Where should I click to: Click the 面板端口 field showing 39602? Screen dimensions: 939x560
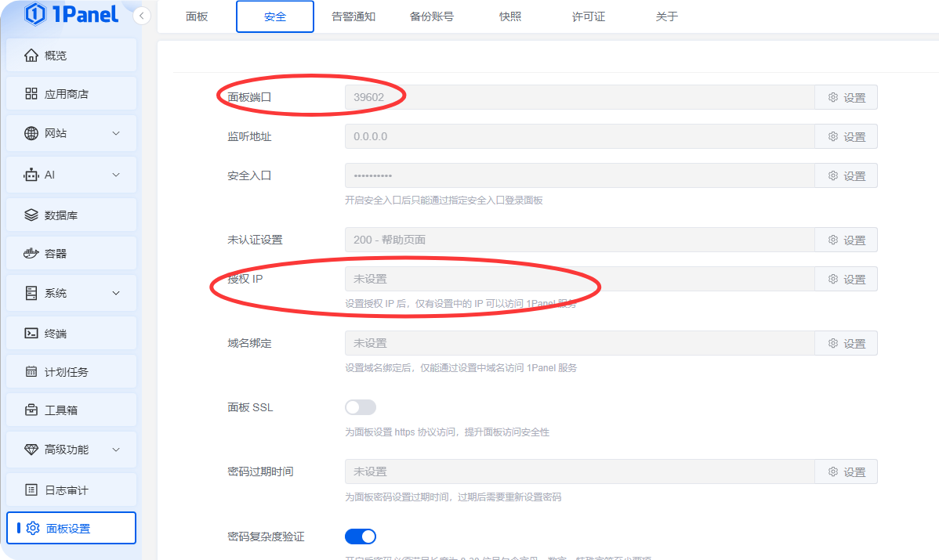tap(580, 97)
